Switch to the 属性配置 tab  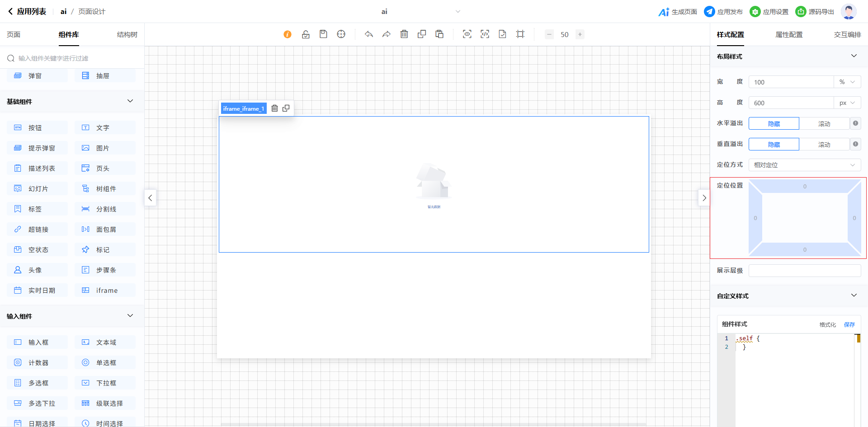coord(789,35)
